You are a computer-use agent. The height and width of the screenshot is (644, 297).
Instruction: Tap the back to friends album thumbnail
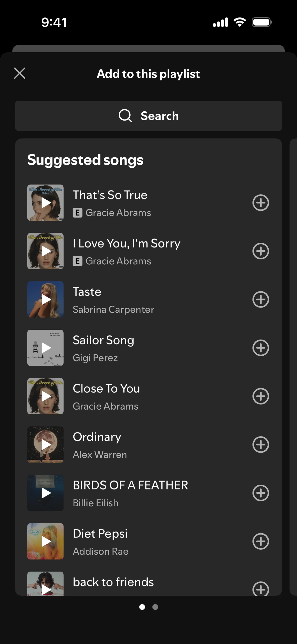click(x=45, y=583)
